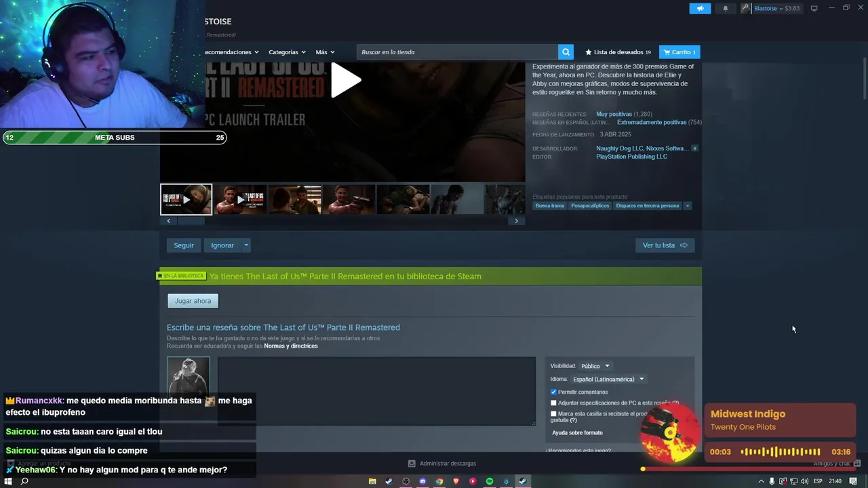Click the media strip horizontal scrollbar handle
Viewport: 868px width, 488px height.
tap(191, 221)
